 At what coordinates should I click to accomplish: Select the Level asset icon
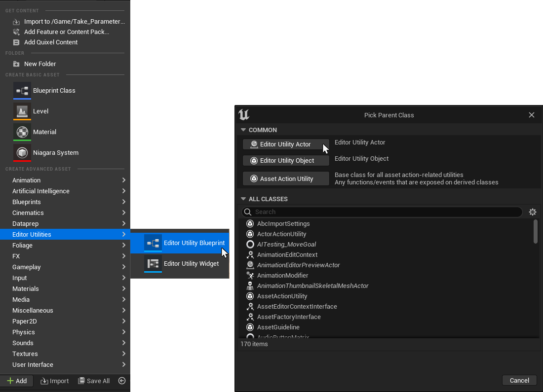click(x=22, y=111)
